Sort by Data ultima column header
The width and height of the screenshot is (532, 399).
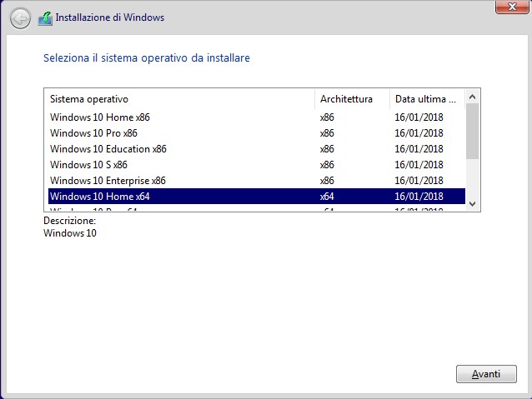(427, 99)
